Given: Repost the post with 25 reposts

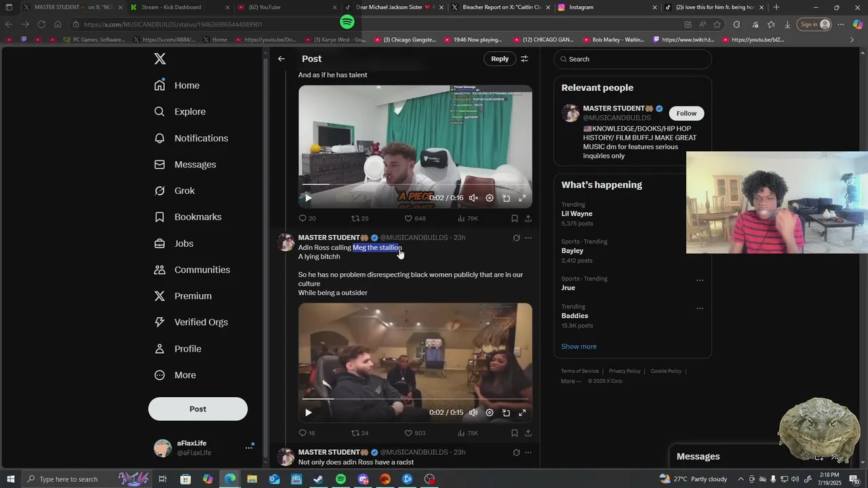Looking at the screenshot, I should coord(360,218).
